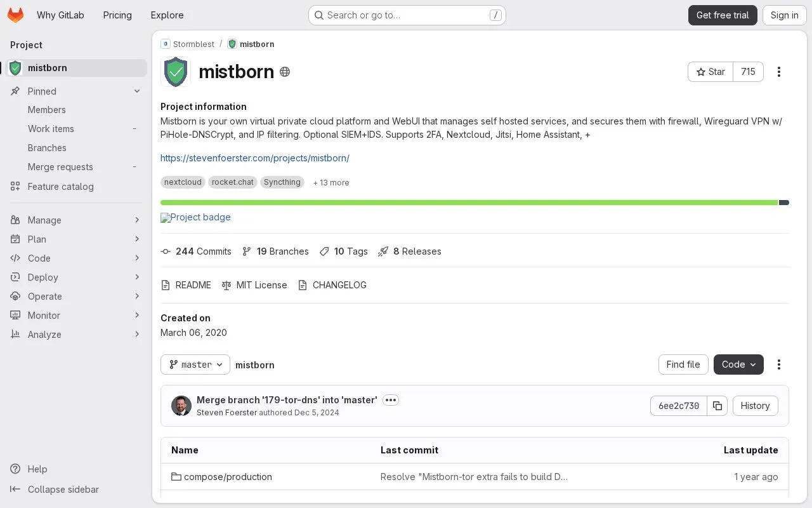Open repository actions kebab next to Code
The image size is (812, 508).
779,364
